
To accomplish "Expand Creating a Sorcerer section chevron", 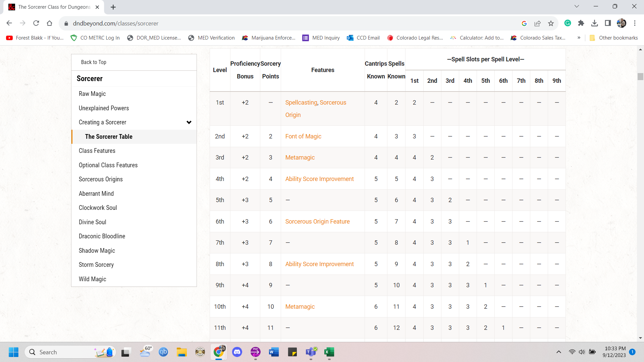I will (x=189, y=122).
